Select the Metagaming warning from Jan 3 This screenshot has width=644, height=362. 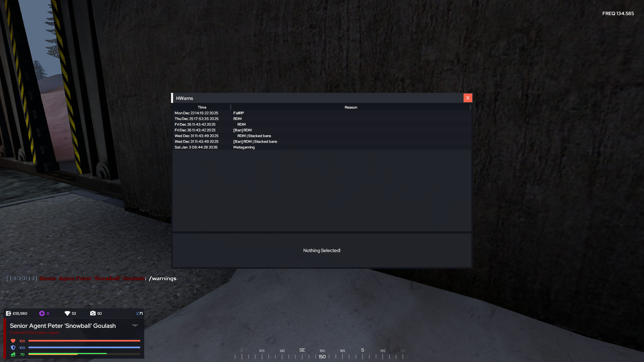[244, 147]
